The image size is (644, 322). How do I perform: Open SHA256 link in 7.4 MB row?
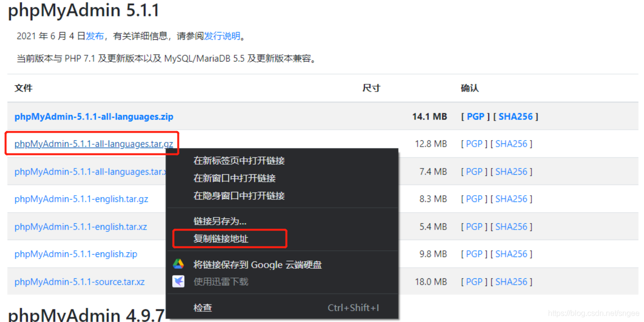(x=511, y=172)
